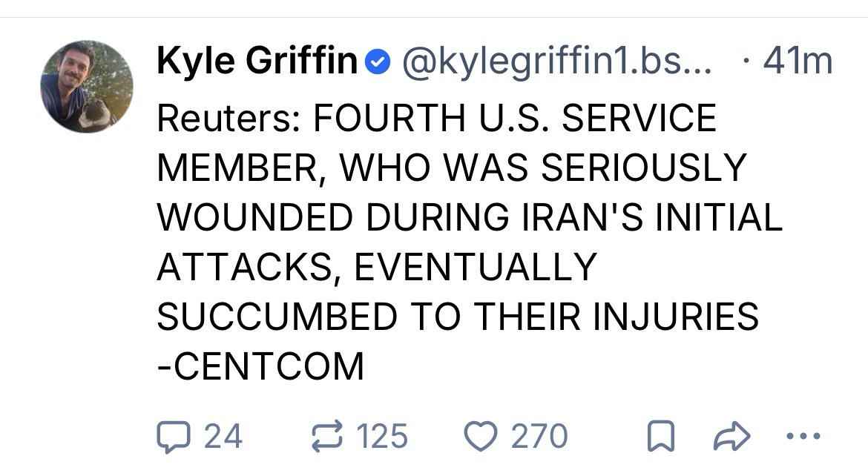Screen dimensions: 868x476
Task: Click the 125 reposts count
Action: 382,436
